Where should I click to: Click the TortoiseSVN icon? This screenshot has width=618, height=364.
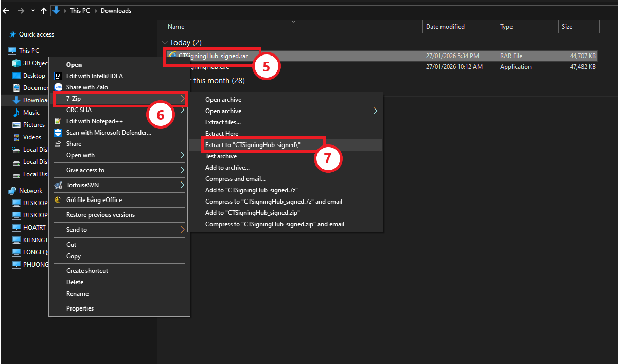[x=58, y=185]
